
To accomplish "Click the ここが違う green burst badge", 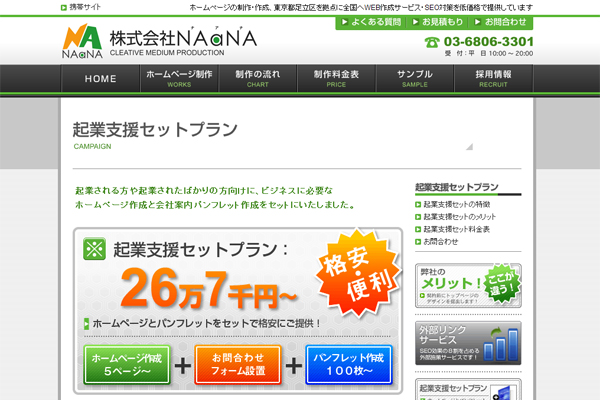I will coord(502,284).
